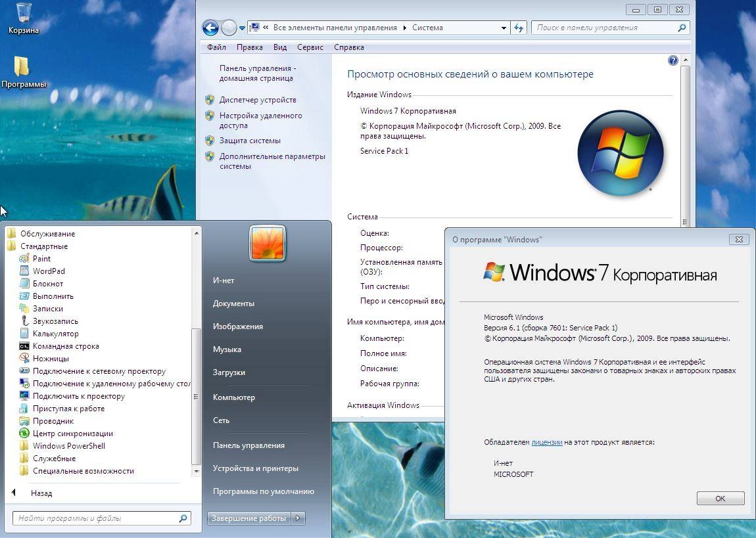756x538 pixels.
Task: Open the shutdown options arrow next to Завершение работы
Action: tap(298, 518)
